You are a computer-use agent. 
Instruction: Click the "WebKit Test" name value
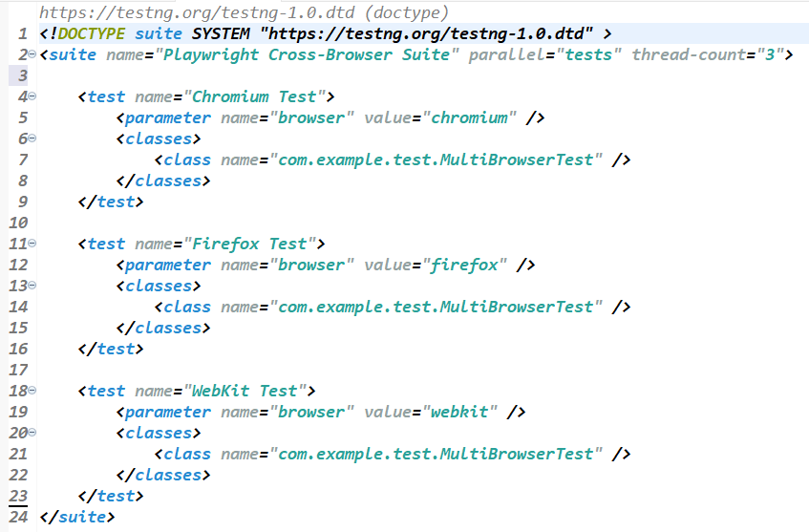[245, 391]
